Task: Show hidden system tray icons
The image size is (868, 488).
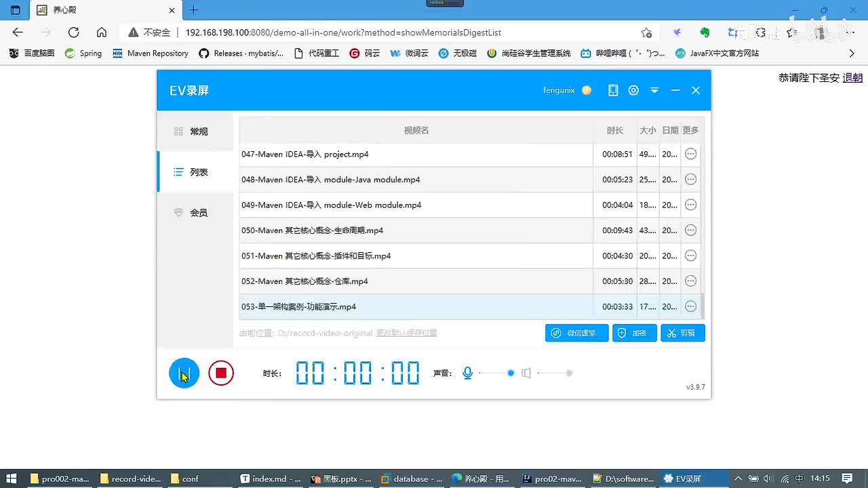Action: tap(738, 479)
